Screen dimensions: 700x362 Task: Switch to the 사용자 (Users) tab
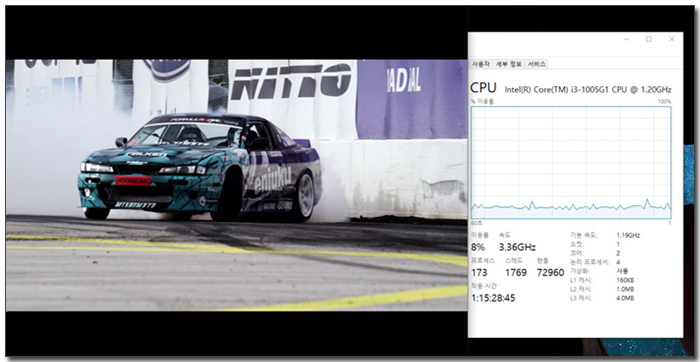coord(481,64)
